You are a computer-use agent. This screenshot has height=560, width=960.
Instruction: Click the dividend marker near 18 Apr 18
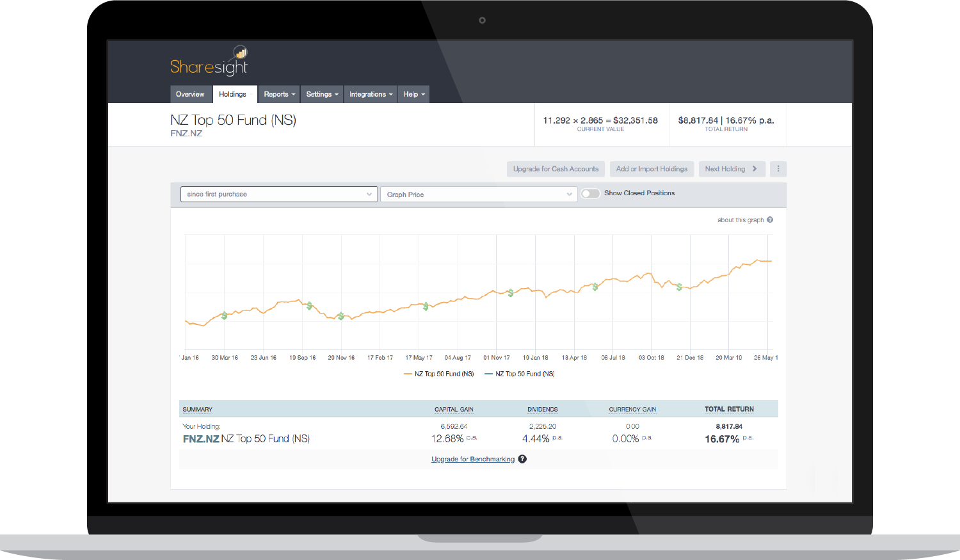[x=595, y=287]
